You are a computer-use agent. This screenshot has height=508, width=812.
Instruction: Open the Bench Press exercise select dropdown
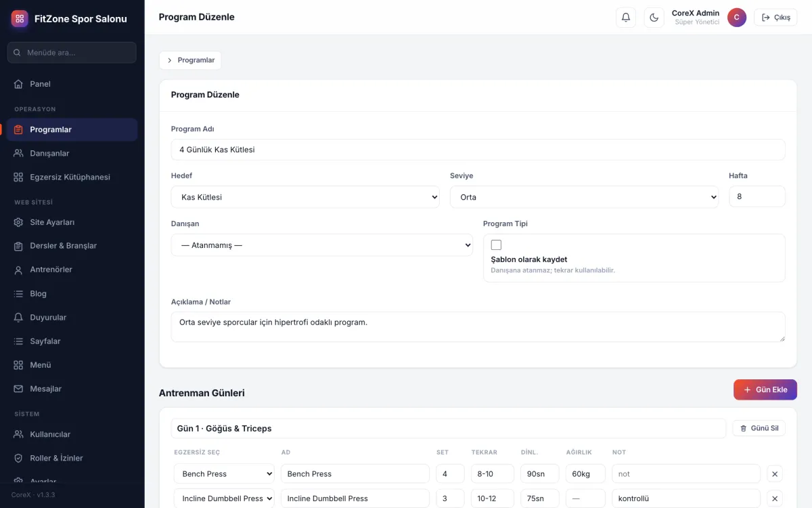click(x=224, y=474)
